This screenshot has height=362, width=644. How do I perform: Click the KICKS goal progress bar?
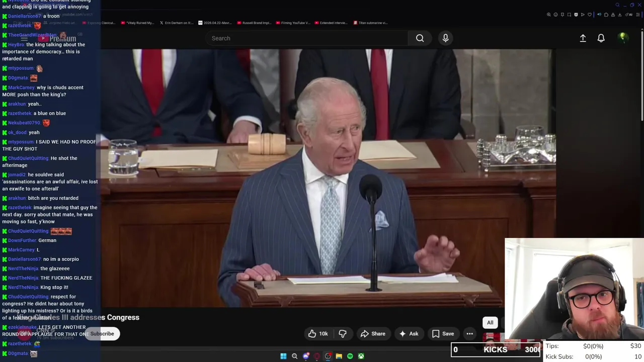click(x=496, y=349)
